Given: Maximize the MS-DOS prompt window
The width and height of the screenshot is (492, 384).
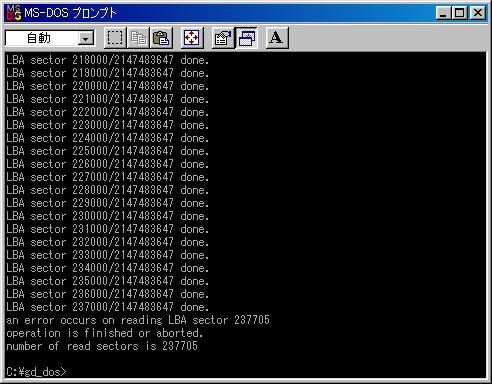Looking at the screenshot, I should point(459,13).
